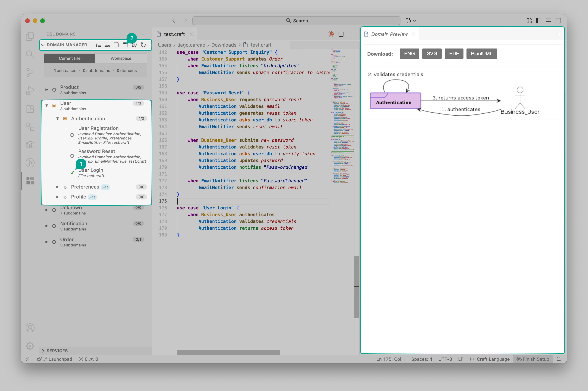Click the blank file icon in Domain Manager

coord(116,45)
